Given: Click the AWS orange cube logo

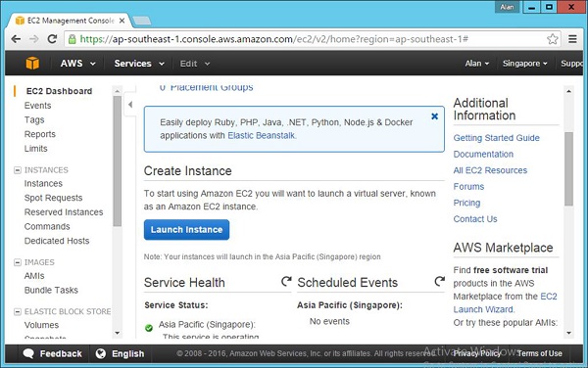Looking at the screenshot, I should (x=32, y=64).
